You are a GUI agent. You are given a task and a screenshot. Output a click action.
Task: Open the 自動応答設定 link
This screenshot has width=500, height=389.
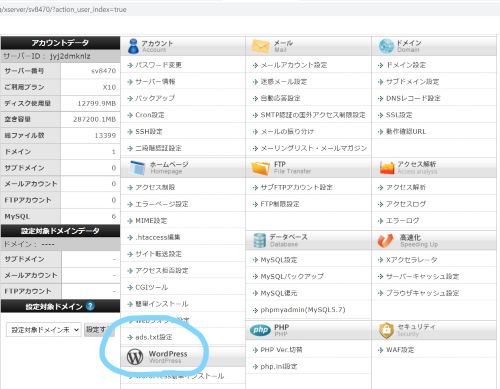[x=280, y=98]
